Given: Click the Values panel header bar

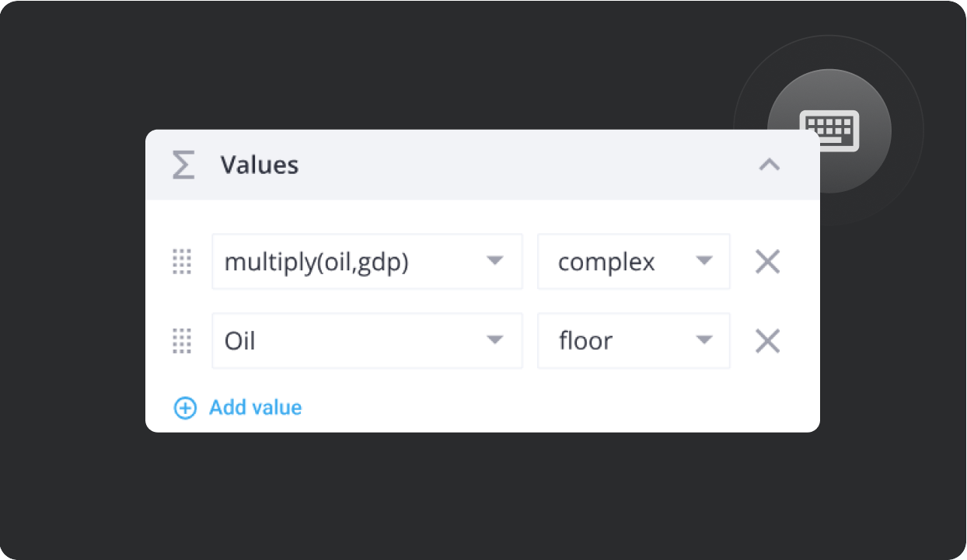Looking at the screenshot, I should coord(482,165).
